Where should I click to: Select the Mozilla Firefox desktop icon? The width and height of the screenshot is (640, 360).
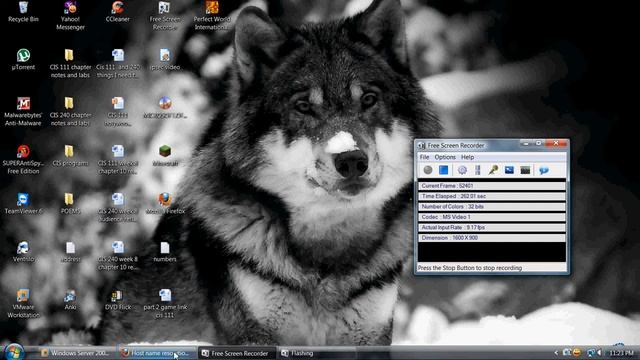click(165, 204)
